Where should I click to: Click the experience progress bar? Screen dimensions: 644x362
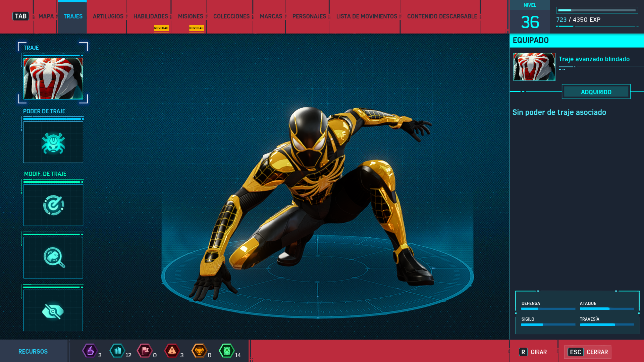point(597,10)
